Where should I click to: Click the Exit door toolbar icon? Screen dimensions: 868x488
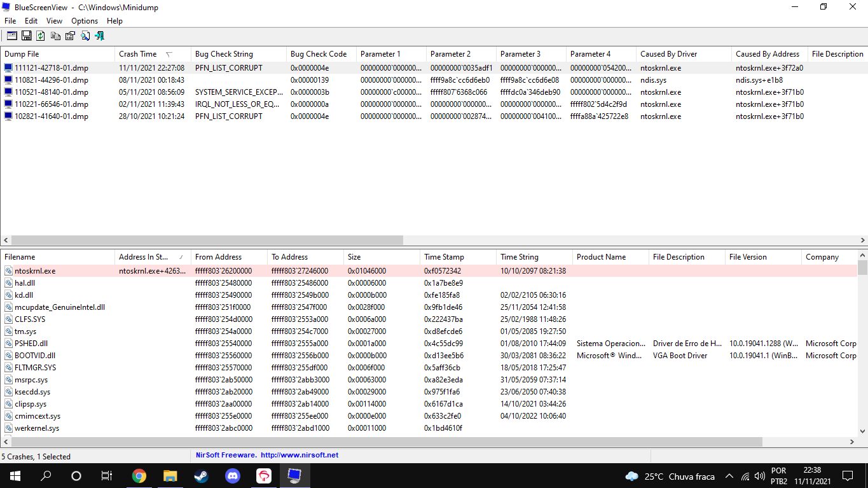pyautogui.click(x=99, y=36)
